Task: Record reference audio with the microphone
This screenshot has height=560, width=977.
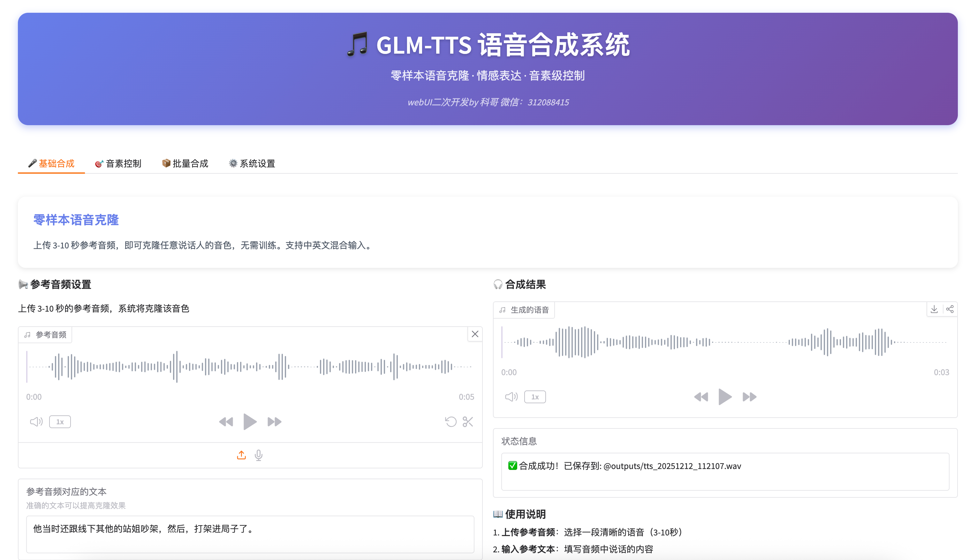Action: click(x=259, y=455)
